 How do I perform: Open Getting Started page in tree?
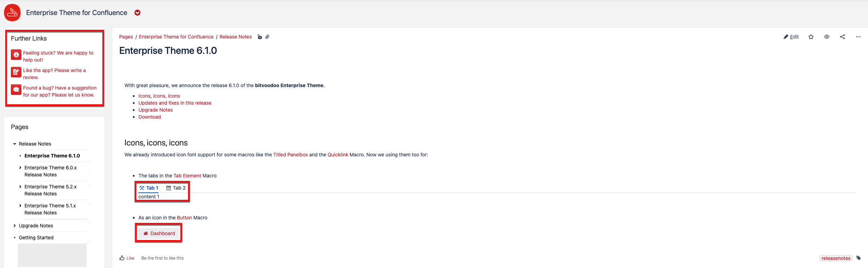(x=36, y=238)
